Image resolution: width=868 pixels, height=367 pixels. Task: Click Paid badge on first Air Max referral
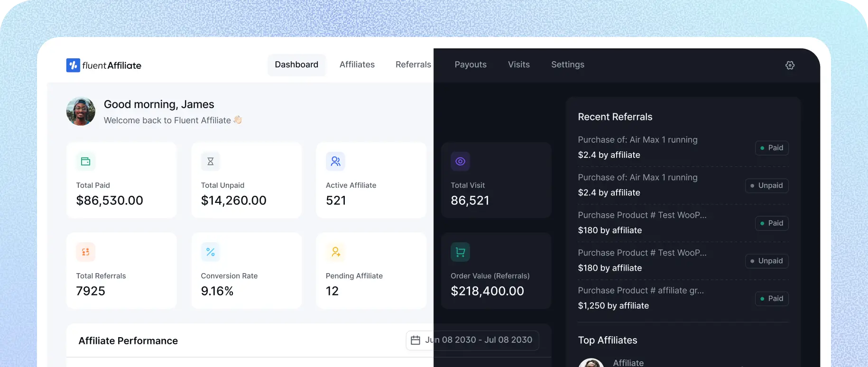[772, 148]
